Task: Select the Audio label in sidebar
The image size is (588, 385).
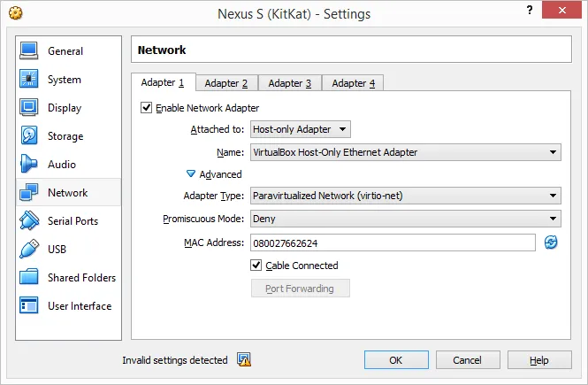Action: click(x=62, y=165)
